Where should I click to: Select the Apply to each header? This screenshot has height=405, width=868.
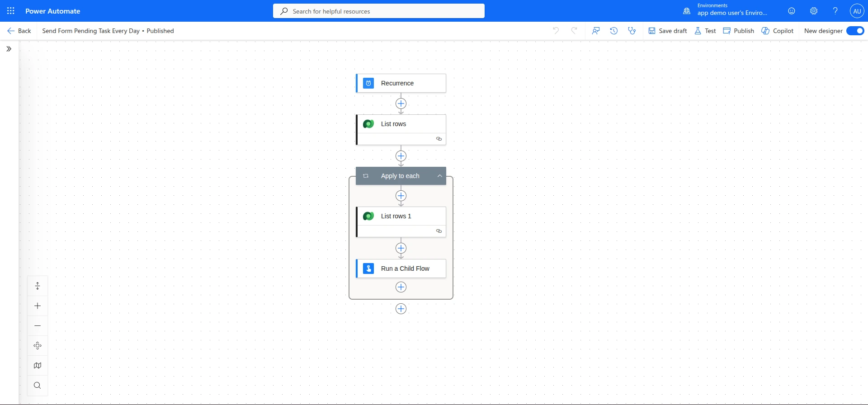click(x=401, y=176)
